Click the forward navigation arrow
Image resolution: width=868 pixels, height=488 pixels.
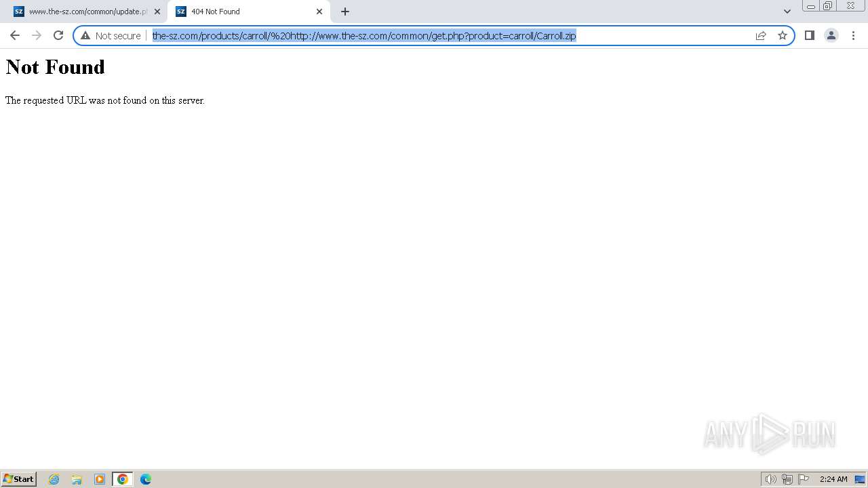pos(37,35)
